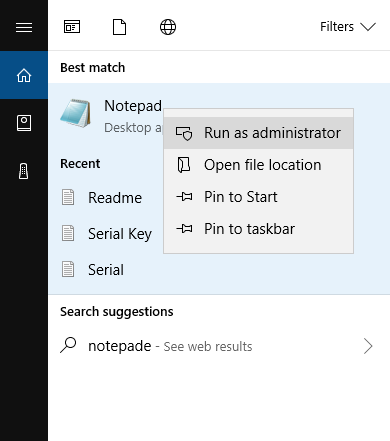The image size is (390, 441).
Task: Click the pin icon beside Pin to taskbar
Action: 184,229
